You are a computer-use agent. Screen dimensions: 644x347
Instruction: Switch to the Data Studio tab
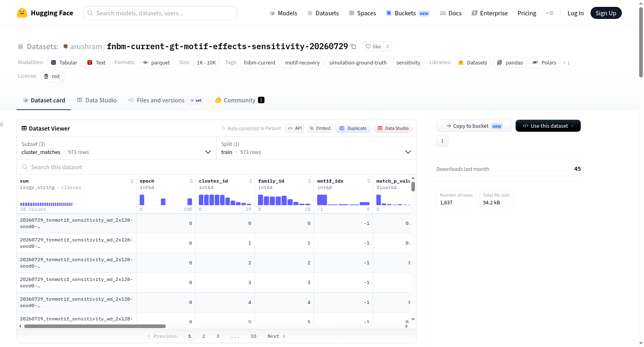[x=97, y=100]
